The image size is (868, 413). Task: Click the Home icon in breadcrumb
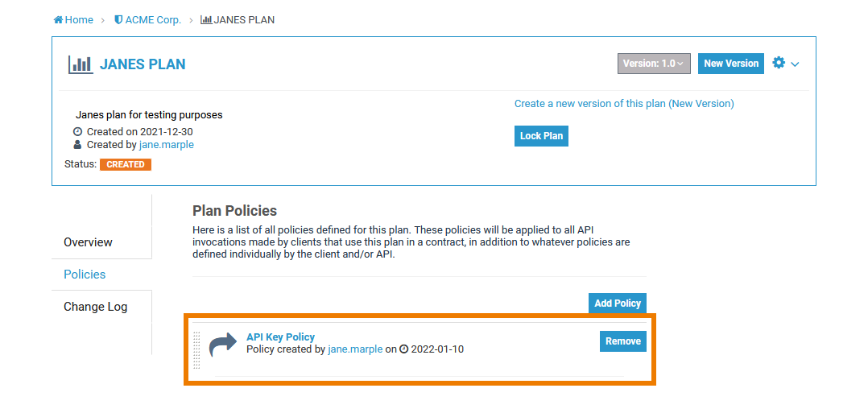pos(58,20)
